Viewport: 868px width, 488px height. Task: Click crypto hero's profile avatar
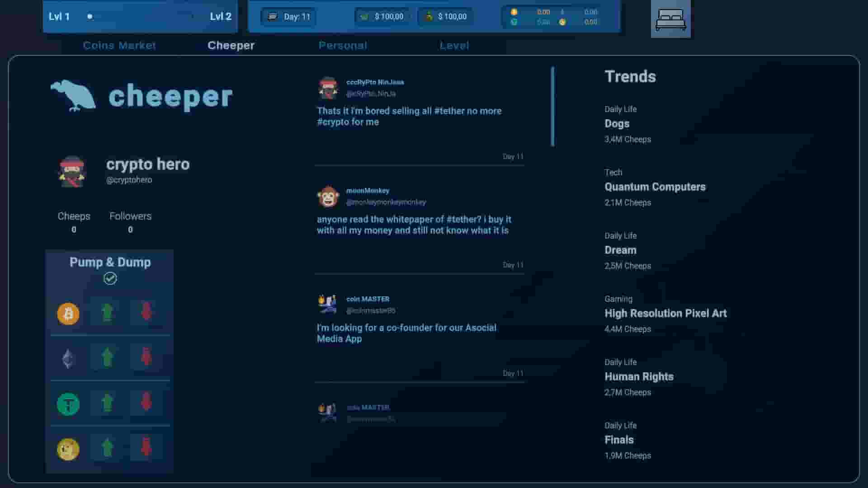(71, 172)
